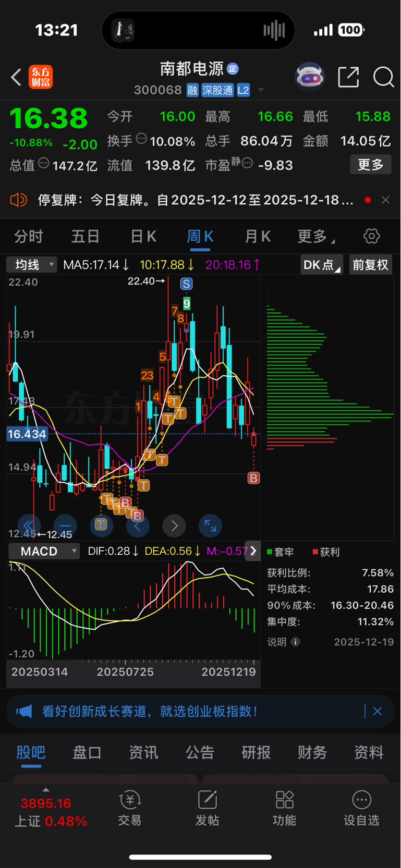
Task: Open the 均线 indicator dropdown
Action: pos(31,265)
